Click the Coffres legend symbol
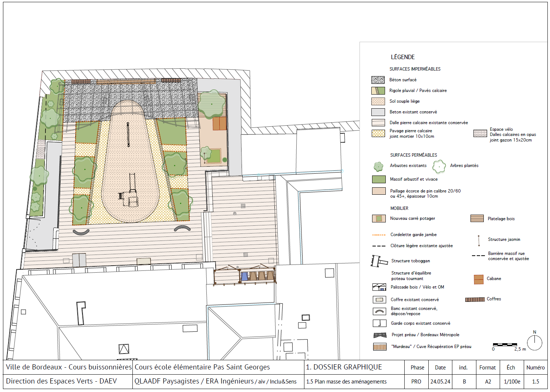 (475, 300)
